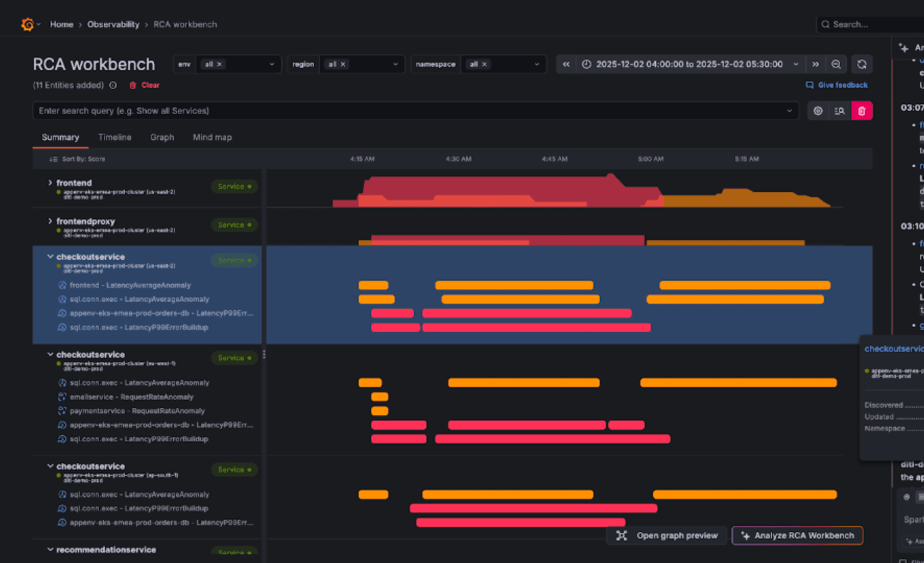The image size is (924, 563).
Task: Click Give feedback link
Action: [837, 85]
